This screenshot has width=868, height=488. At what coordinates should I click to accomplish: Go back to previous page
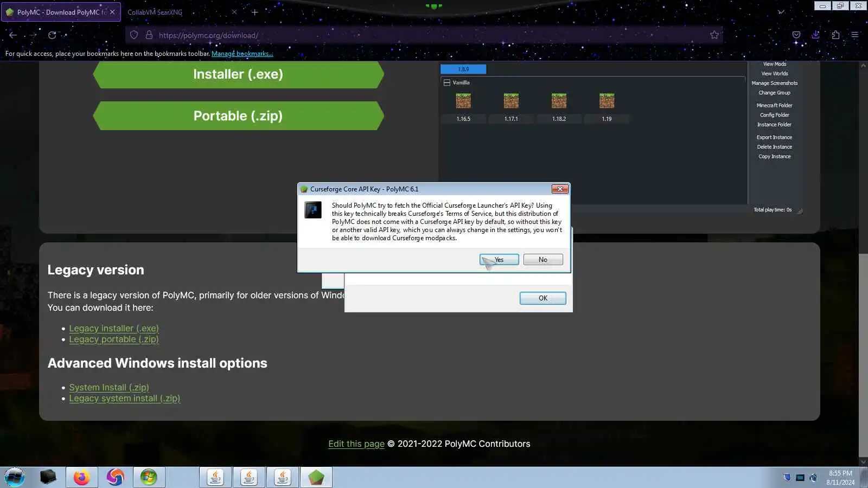[13, 35]
